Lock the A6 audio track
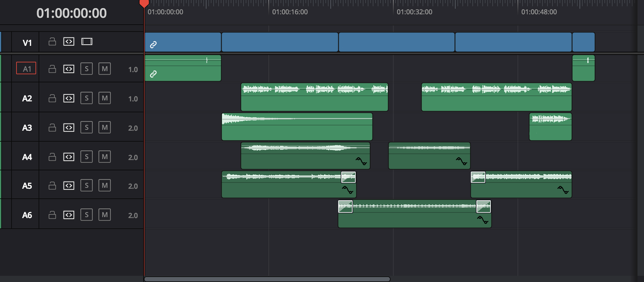 (x=52, y=215)
